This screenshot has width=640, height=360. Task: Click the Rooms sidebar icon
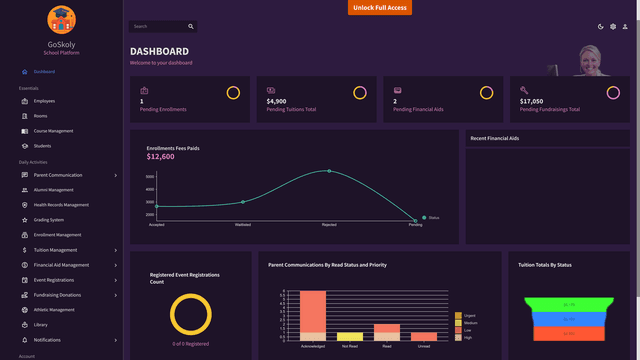[24, 116]
